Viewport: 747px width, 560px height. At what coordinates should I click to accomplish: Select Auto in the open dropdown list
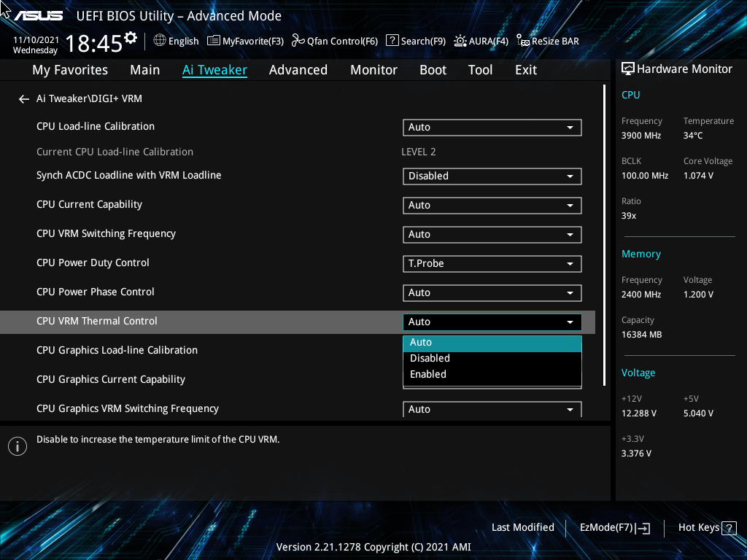coord(492,343)
